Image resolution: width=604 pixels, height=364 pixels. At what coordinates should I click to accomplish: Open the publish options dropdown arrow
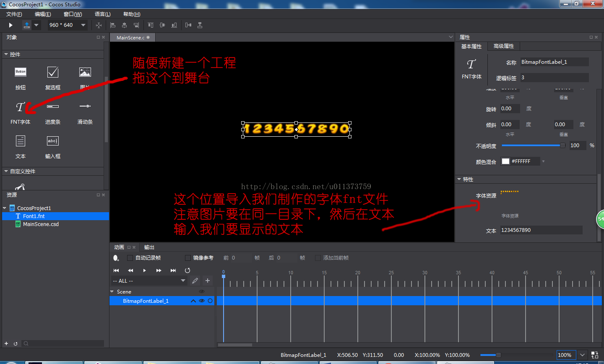[x=36, y=25]
